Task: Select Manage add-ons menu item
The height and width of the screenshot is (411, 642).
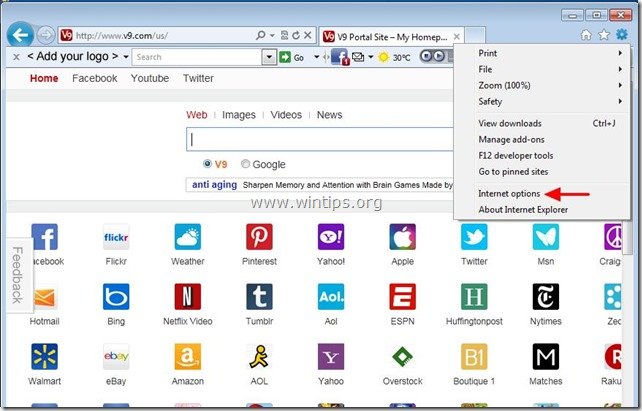Action: pos(542,140)
